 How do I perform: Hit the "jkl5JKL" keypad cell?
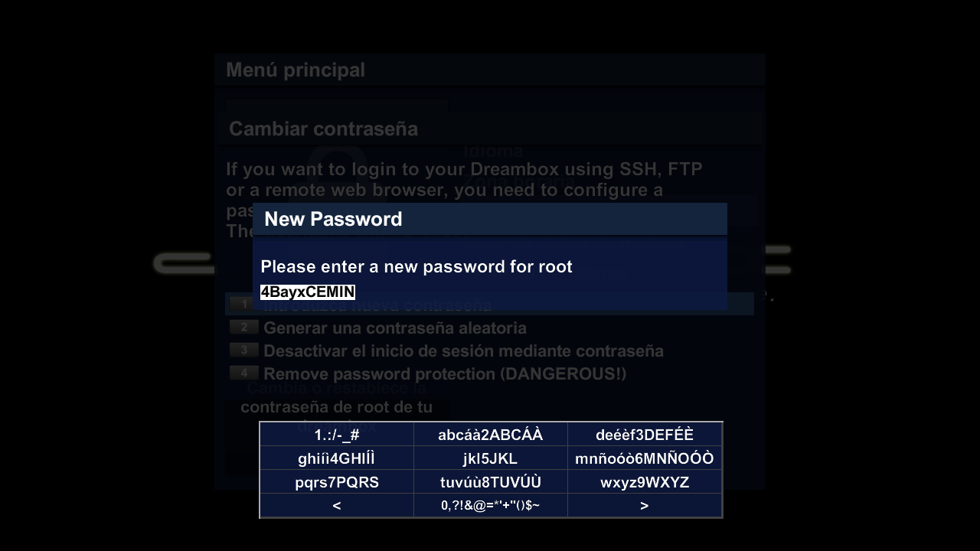[490, 458]
